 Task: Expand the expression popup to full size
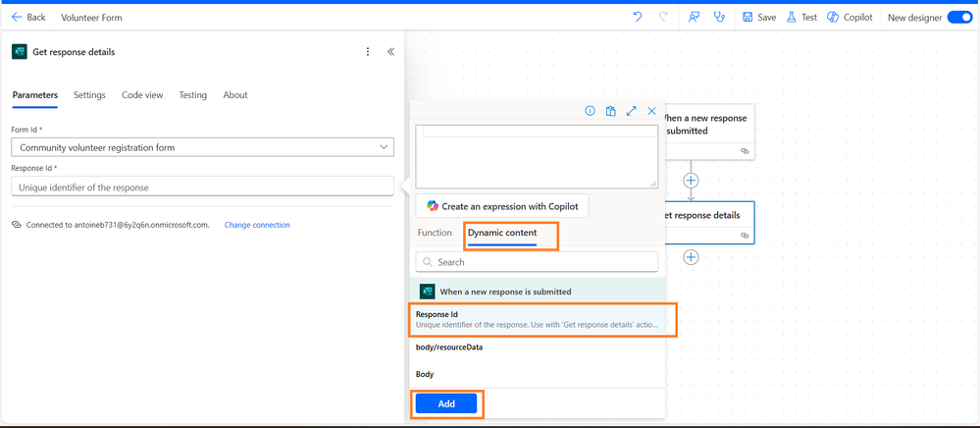[631, 111]
